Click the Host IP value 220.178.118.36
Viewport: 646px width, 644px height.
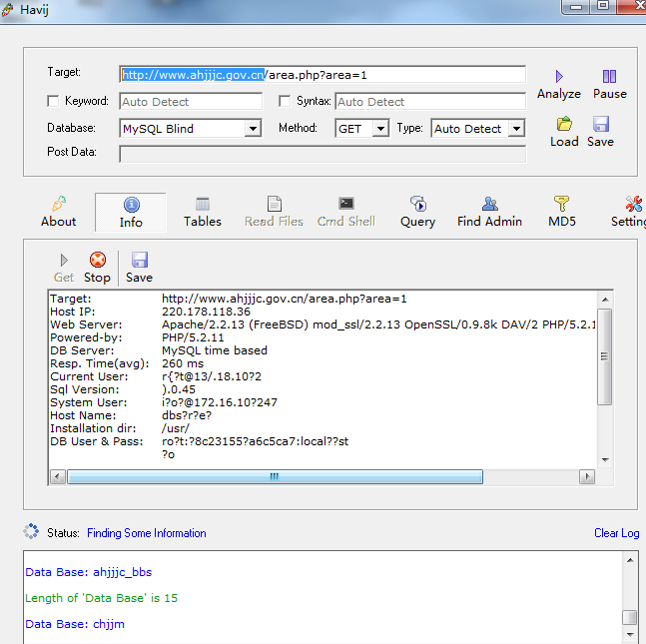coord(206,312)
